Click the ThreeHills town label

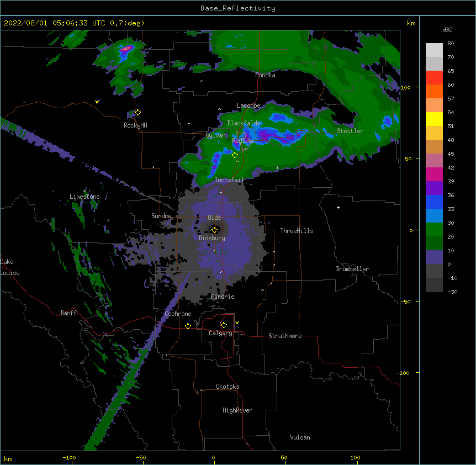[x=297, y=231]
